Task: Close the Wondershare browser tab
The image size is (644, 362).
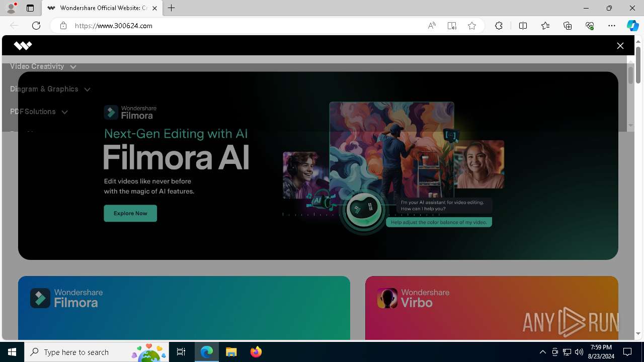Action: (155, 8)
